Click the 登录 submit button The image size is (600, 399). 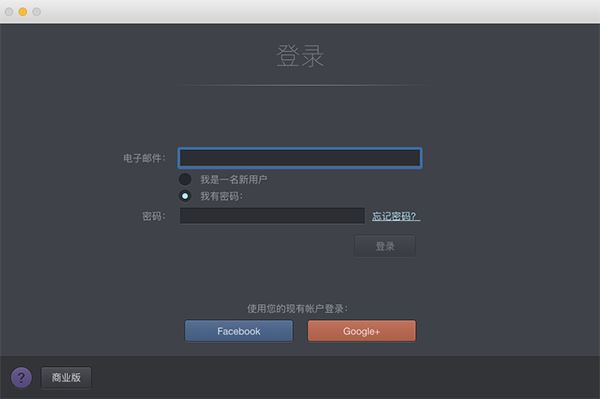(385, 246)
